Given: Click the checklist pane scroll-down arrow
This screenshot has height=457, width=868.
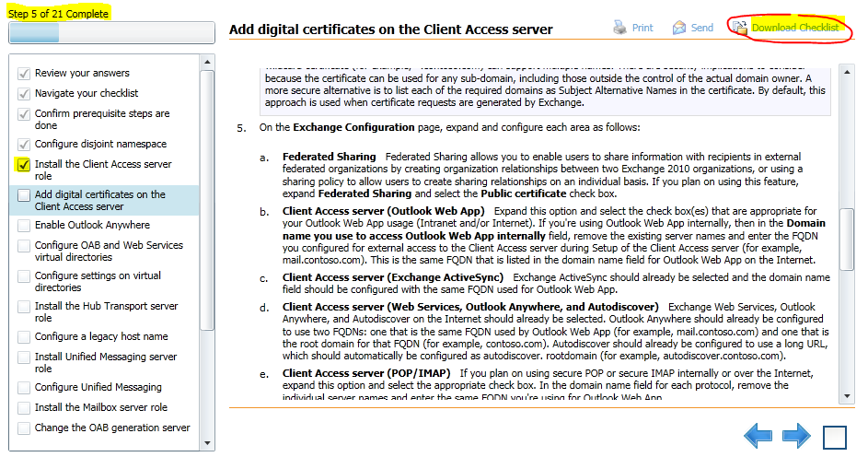Looking at the screenshot, I should point(207,443).
